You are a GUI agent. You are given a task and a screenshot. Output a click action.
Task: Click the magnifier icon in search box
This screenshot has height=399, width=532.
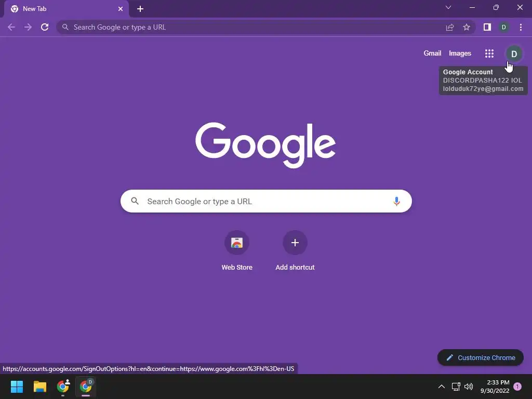(135, 201)
